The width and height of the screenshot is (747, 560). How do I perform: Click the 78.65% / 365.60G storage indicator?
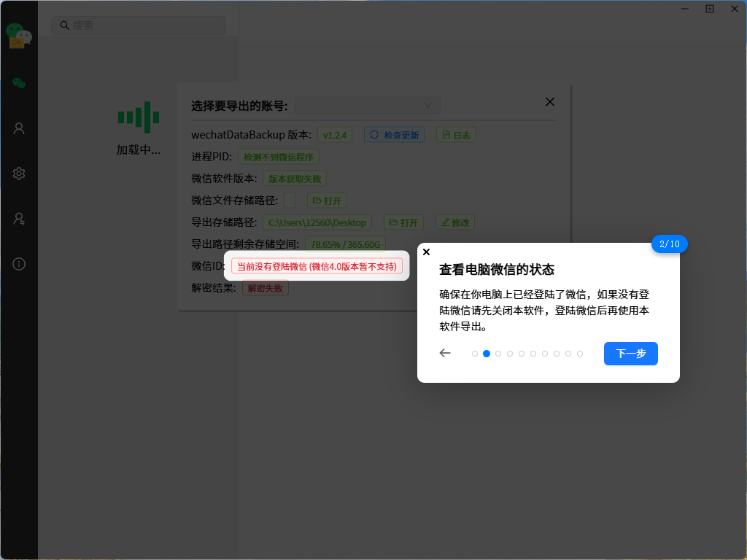[345, 244]
